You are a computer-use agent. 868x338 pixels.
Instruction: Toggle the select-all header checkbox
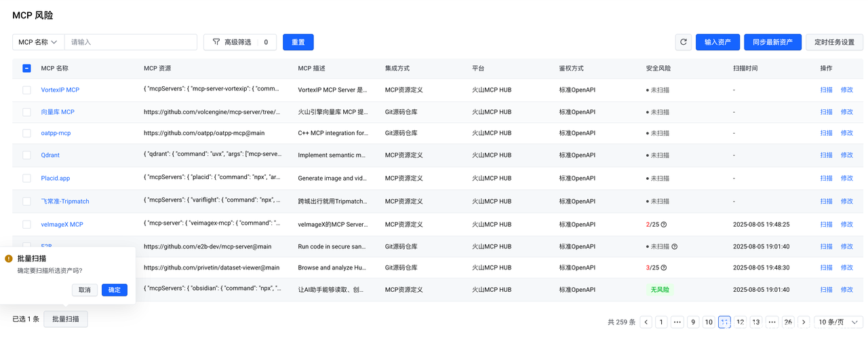26,69
